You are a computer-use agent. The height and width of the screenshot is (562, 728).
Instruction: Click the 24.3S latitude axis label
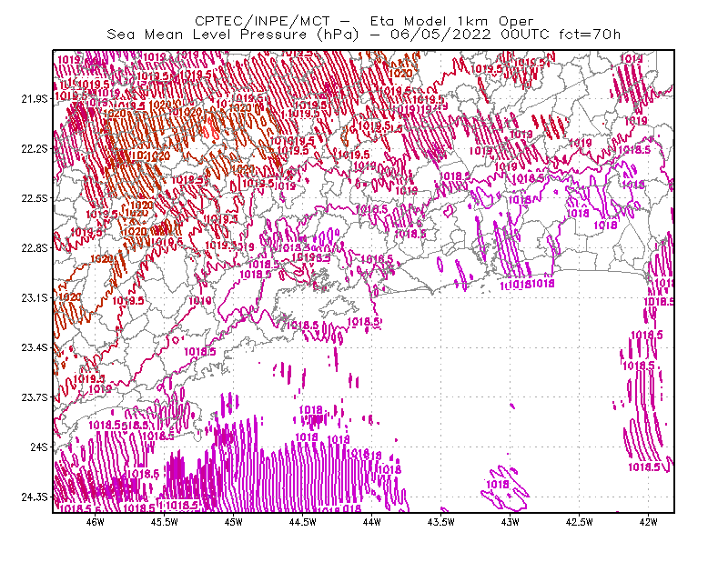[x=35, y=497]
